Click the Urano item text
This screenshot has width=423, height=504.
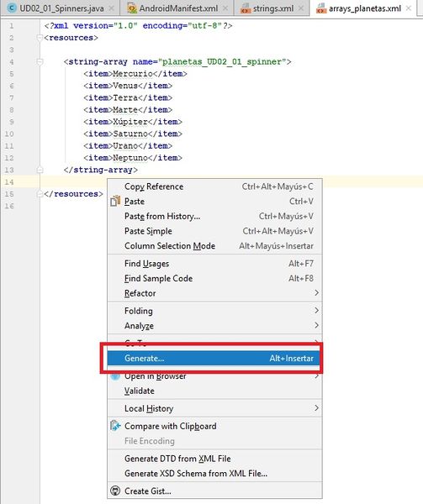point(125,146)
